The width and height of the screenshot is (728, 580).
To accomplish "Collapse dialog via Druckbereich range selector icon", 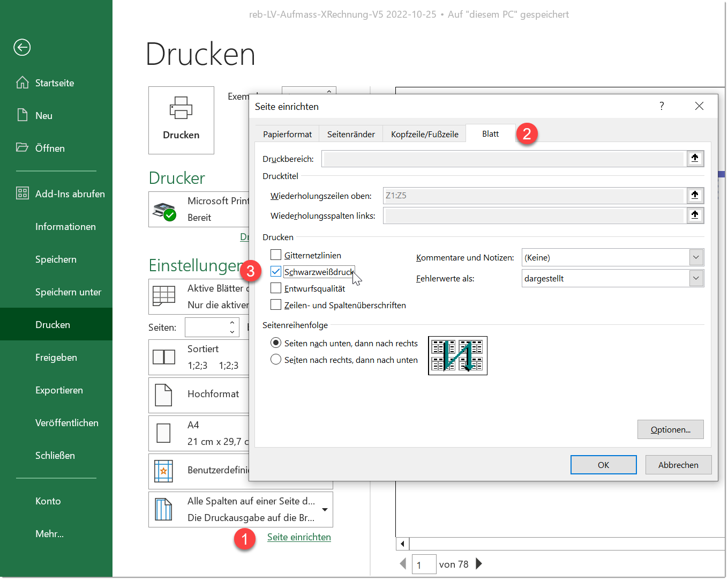I will 695,158.
